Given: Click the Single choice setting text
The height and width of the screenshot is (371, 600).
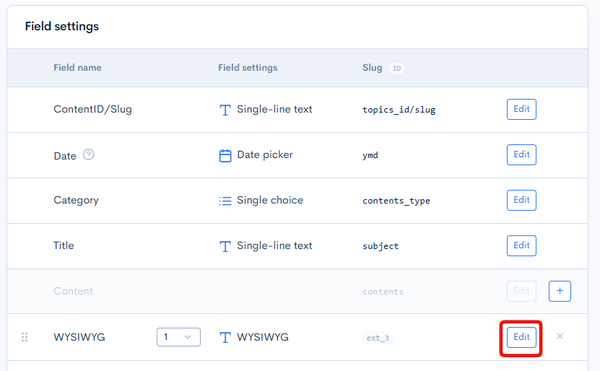Looking at the screenshot, I should (270, 200).
